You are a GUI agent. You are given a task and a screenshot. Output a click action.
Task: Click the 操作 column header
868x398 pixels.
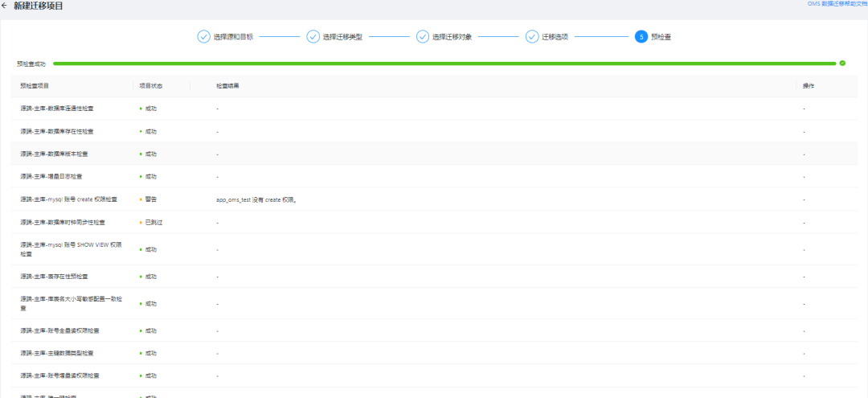coord(809,86)
